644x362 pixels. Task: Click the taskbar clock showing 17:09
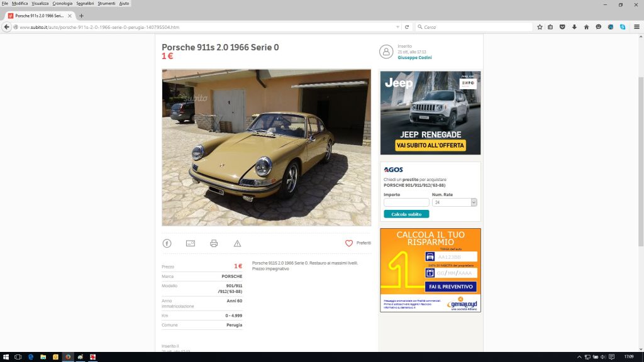coord(629,357)
